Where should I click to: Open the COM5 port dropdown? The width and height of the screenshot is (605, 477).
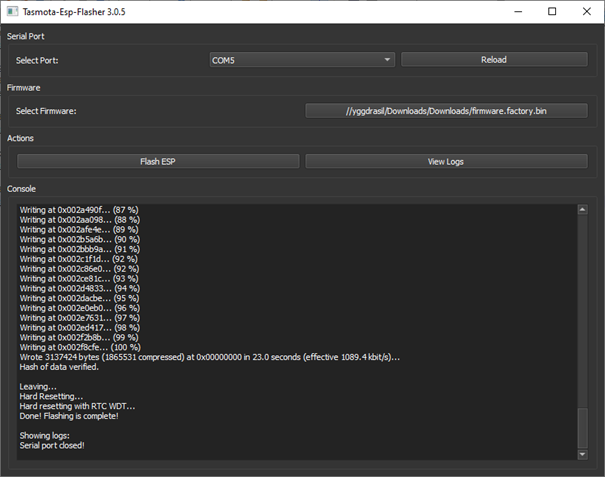[x=300, y=60]
